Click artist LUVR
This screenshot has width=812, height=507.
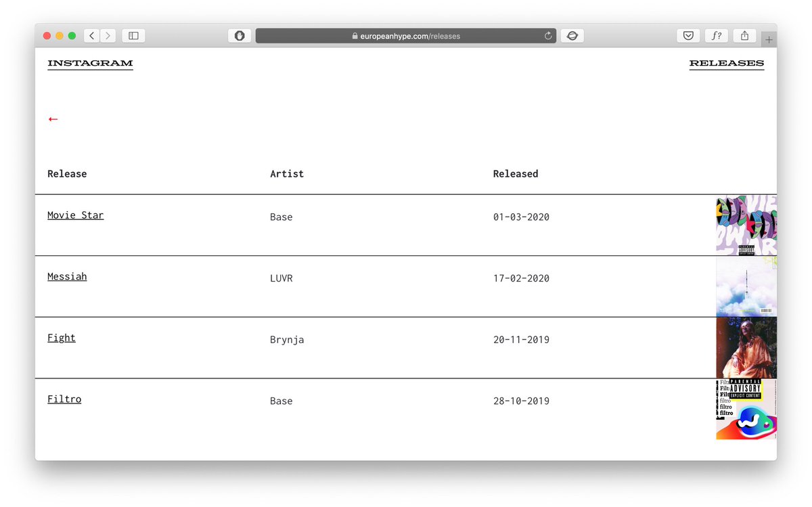281,278
